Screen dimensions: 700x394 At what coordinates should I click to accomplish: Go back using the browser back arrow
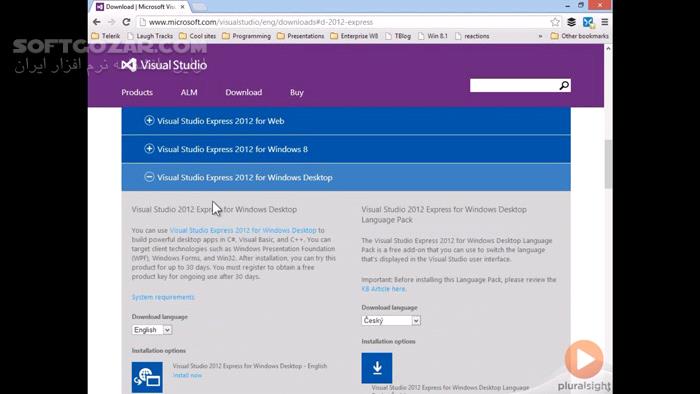[x=97, y=22]
